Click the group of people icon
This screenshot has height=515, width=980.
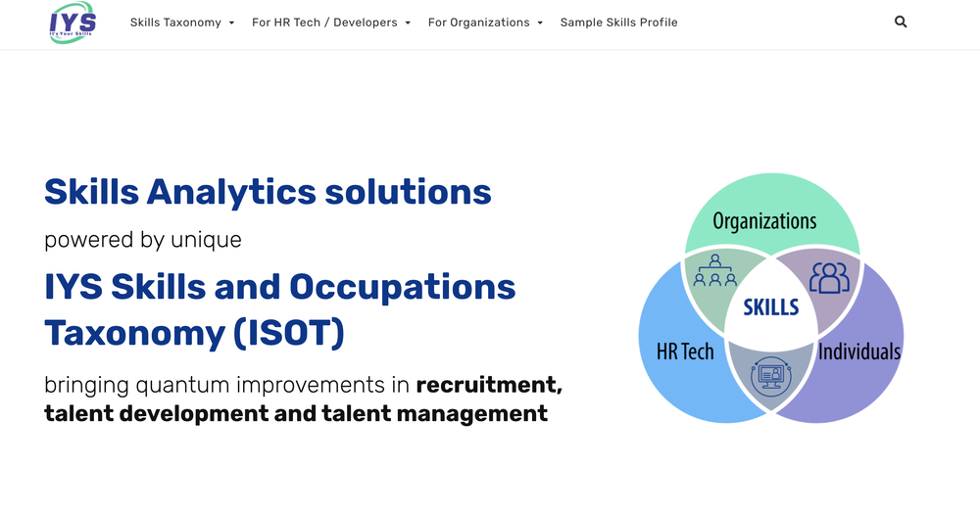pos(829,278)
